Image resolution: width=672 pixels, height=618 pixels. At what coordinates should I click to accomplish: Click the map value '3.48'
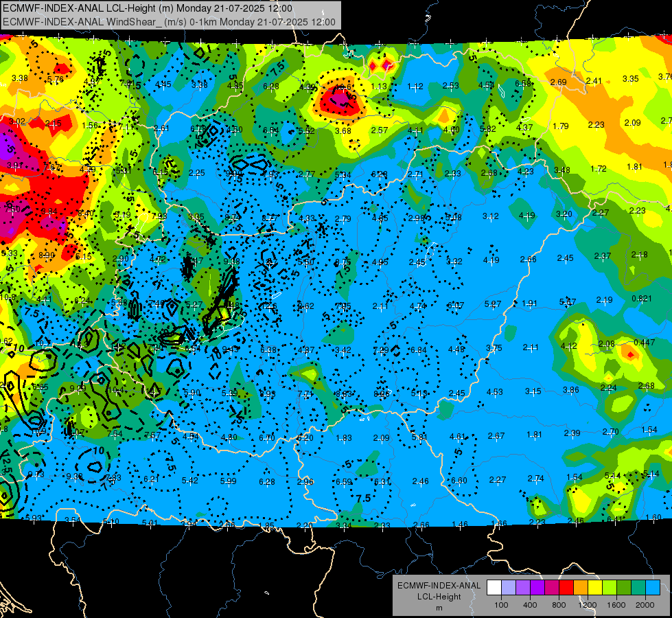tap(562, 170)
